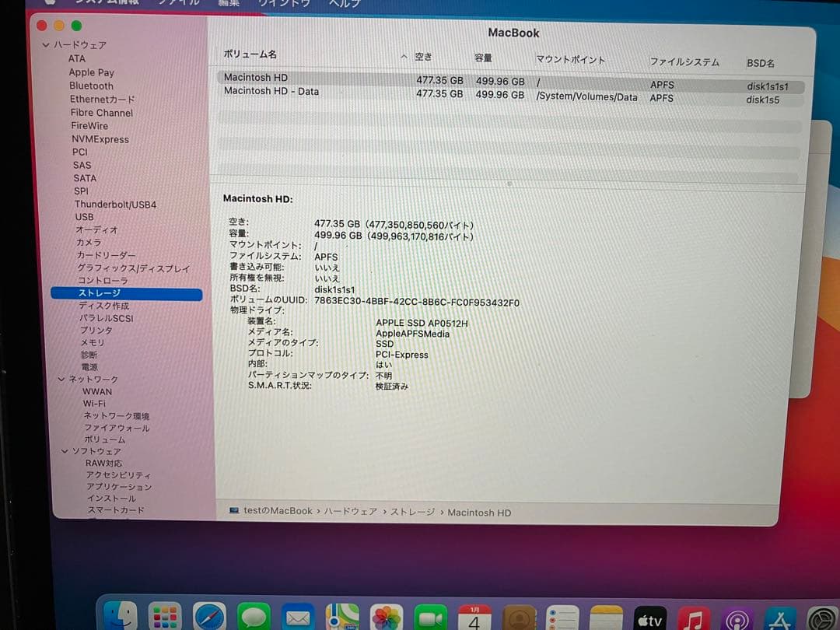The height and width of the screenshot is (630, 840).
Task: Collapse the ハードウェア section chevron
Action: pos(46,45)
